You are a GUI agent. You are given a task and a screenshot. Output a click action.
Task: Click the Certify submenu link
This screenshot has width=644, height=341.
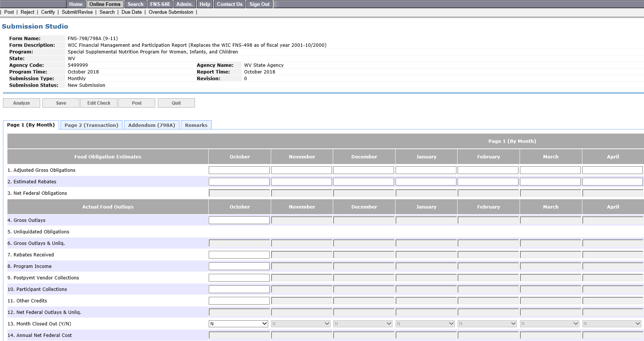point(48,12)
